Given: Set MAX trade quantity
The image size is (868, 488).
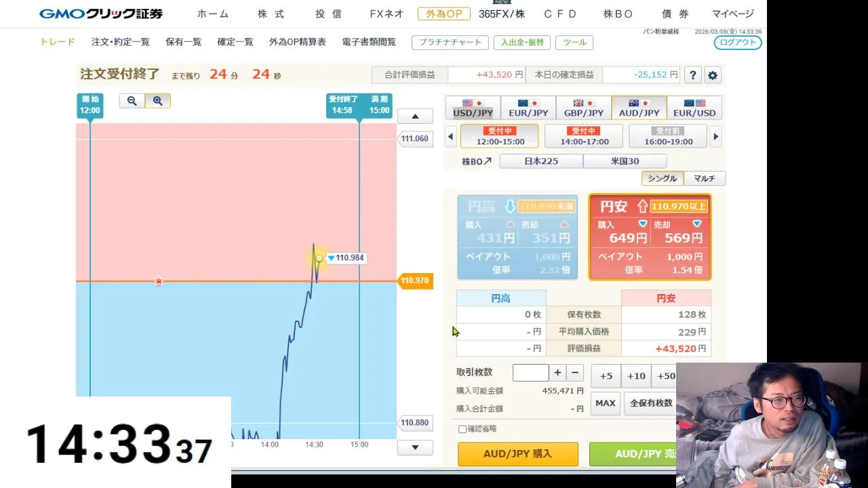Looking at the screenshot, I should coord(606,403).
